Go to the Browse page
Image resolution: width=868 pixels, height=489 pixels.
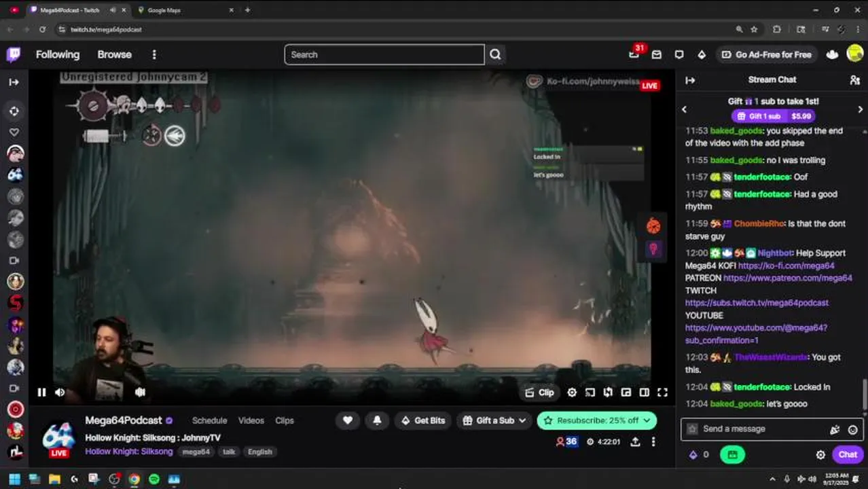114,54
